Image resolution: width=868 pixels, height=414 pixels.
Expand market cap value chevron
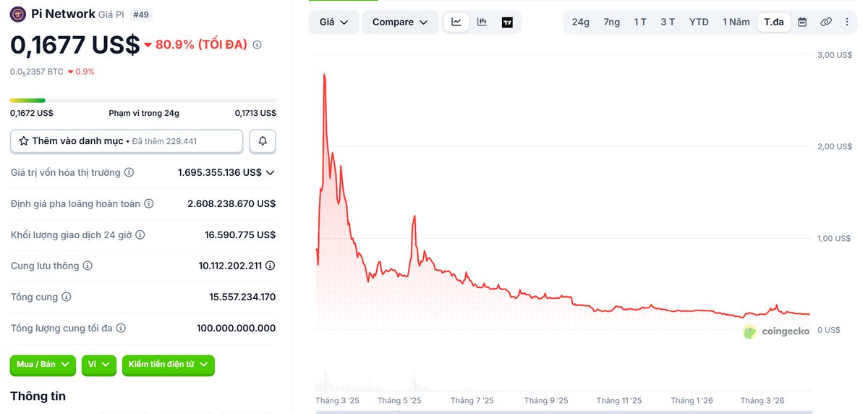click(271, 172)
